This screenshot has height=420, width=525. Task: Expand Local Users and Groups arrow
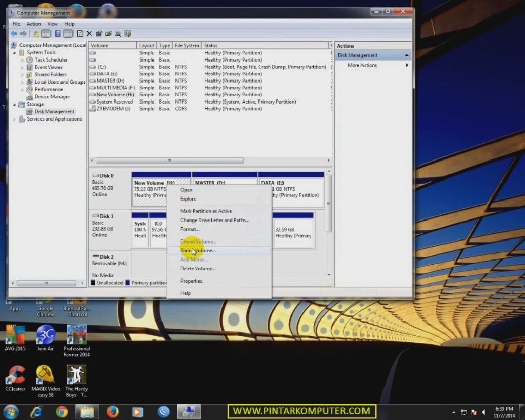click(x=22, y=83)
